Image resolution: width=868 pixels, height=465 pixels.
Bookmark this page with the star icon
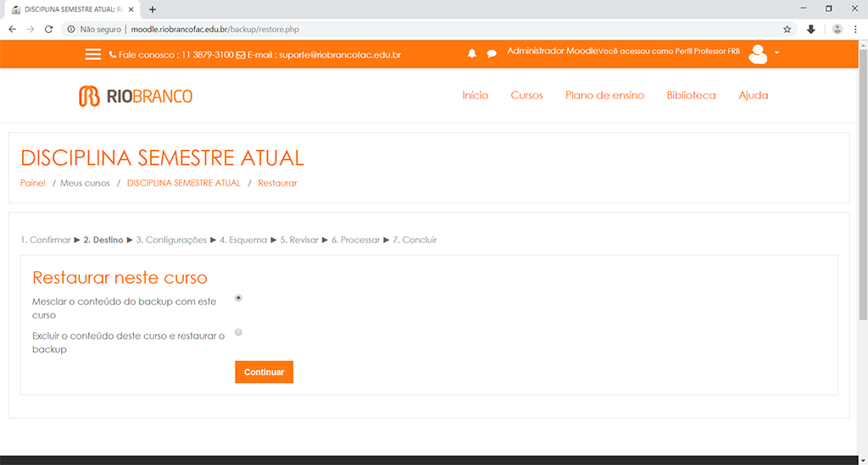pyautogui.click(x=787, y=30)
